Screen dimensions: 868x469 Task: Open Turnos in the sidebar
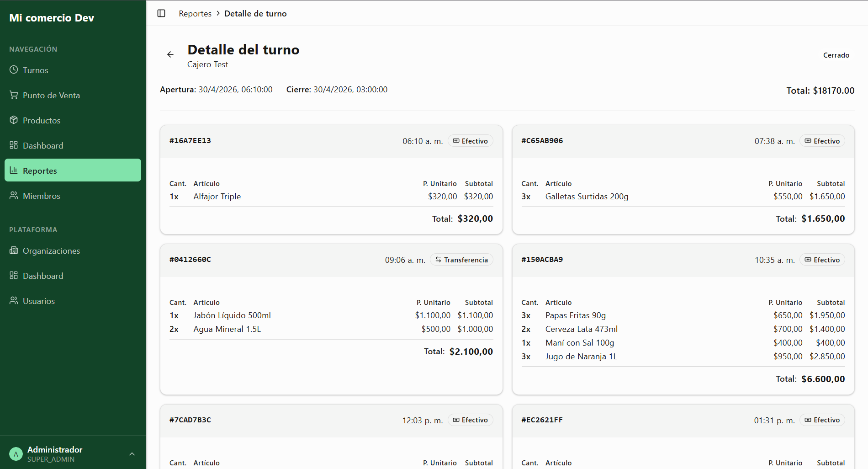73,70
